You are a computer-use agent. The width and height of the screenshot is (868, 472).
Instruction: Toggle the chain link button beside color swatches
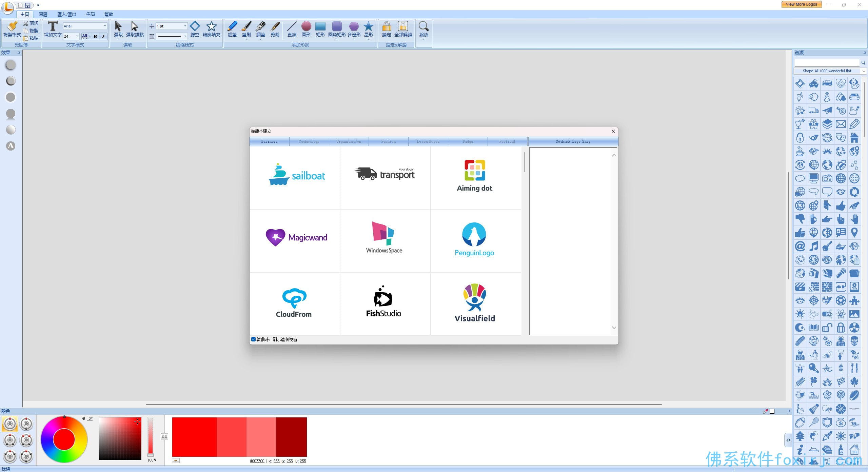click(164, 437)
